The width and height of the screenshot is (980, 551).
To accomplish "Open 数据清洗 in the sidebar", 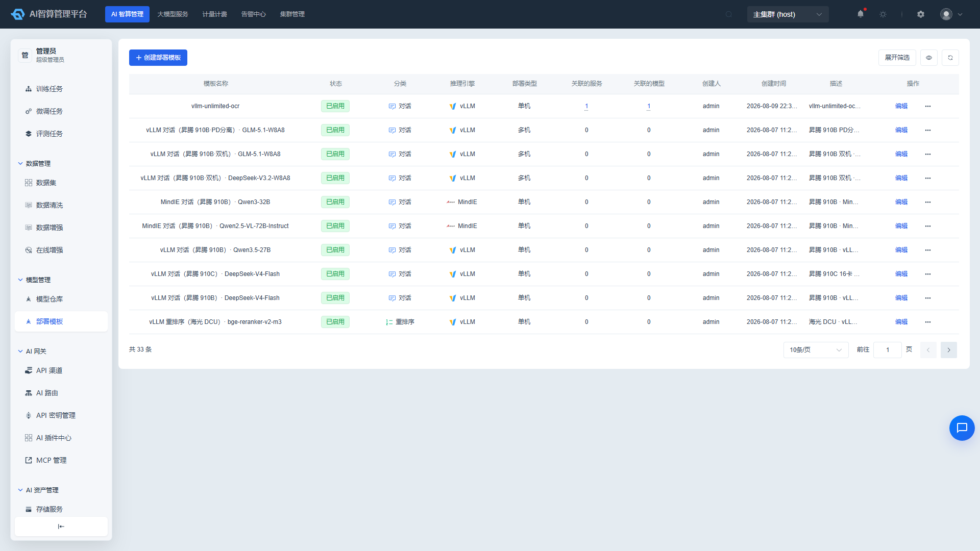I will click(61, 205).
